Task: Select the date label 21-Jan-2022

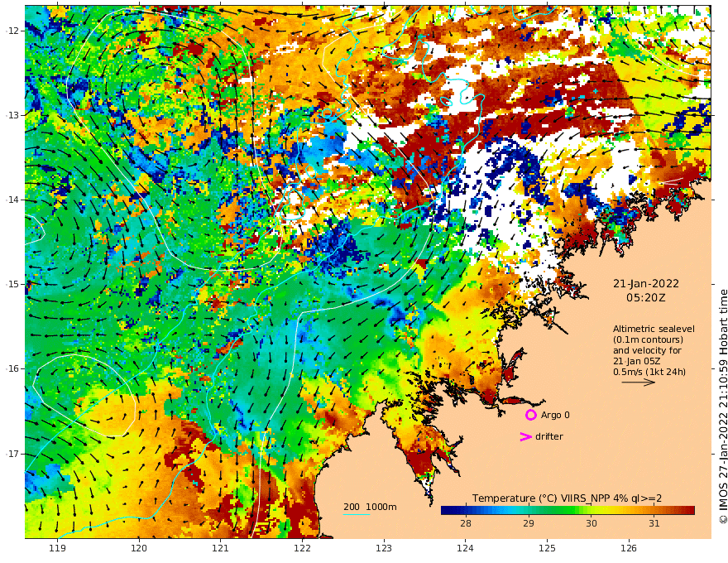Action: tap(646, 283)
